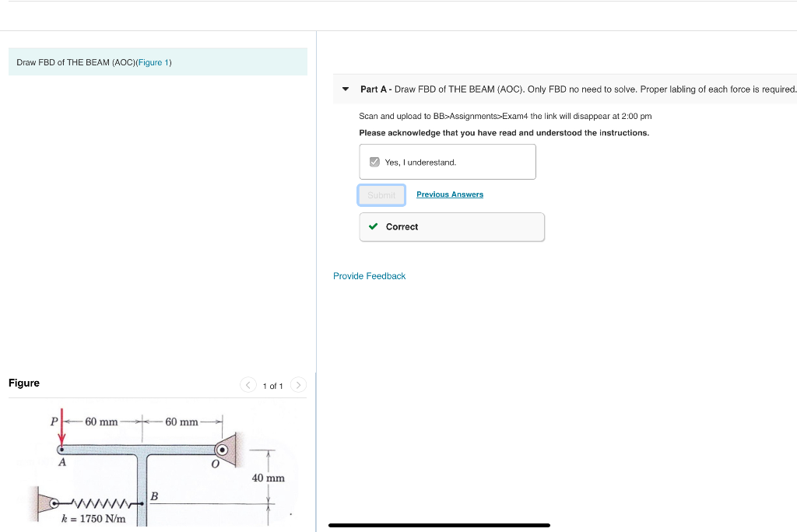Click the pin support at point O

click(223, 450)
